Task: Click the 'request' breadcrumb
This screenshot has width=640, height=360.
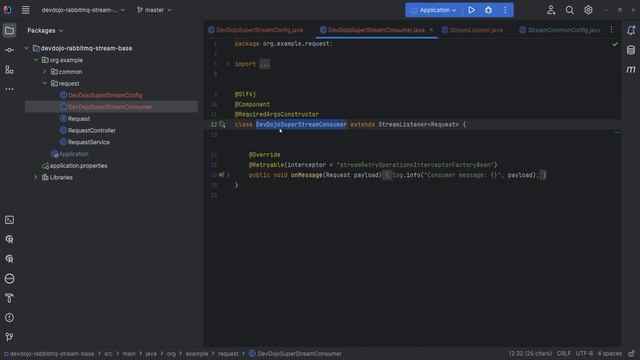Action: (x=228, y=354)
